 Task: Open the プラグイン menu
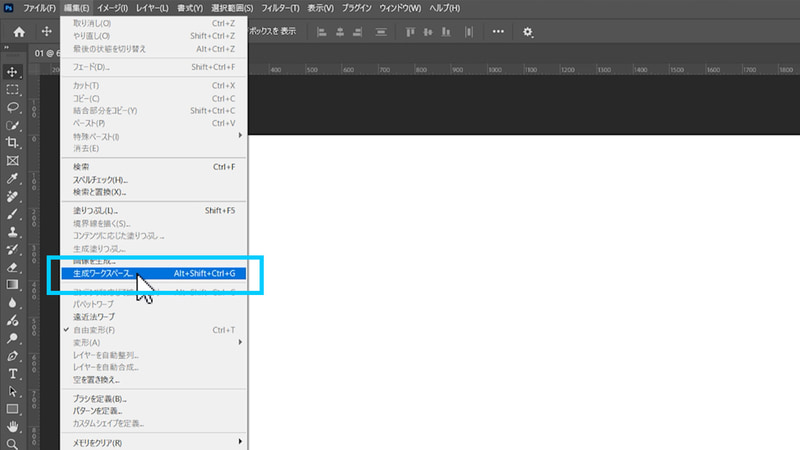coord(357,8)
